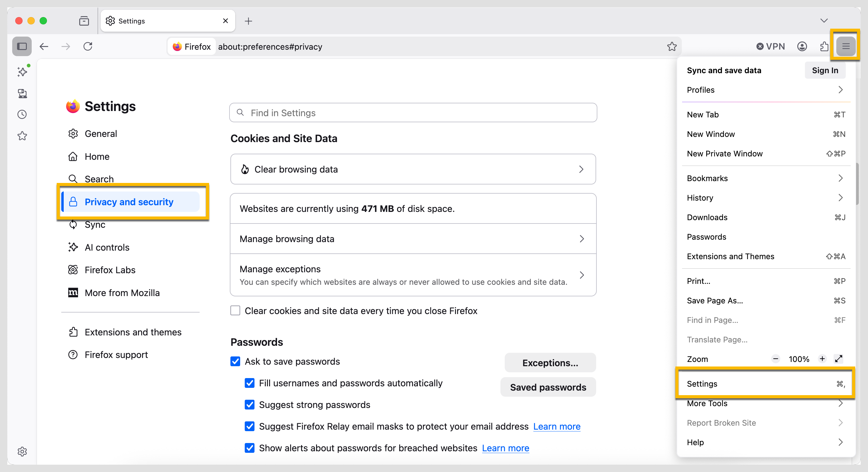Click the Firefox identity badge in address bar

(x=191, y=47)
